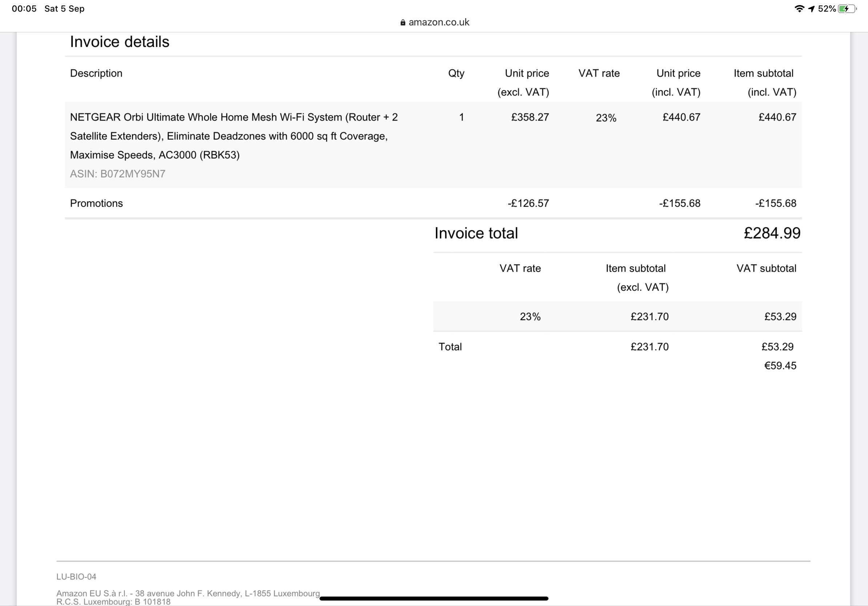Tap the Invoice total £284.99 amount
868x606 pixels.
772,233
